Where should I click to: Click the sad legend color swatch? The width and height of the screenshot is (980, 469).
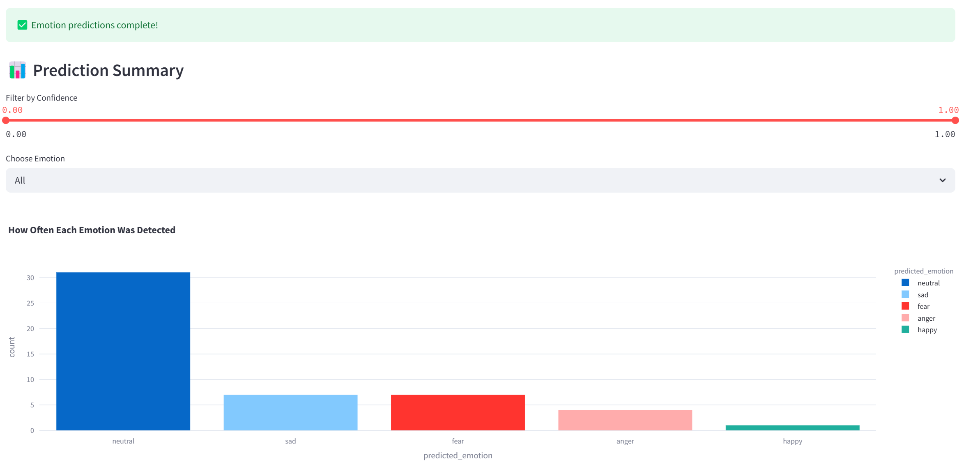click(905, 294)
